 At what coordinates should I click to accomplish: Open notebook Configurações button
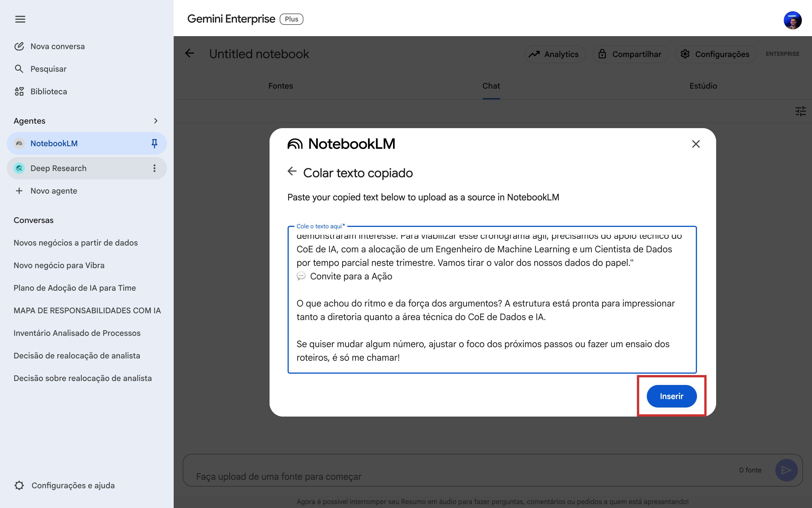[x=716, y=54]
